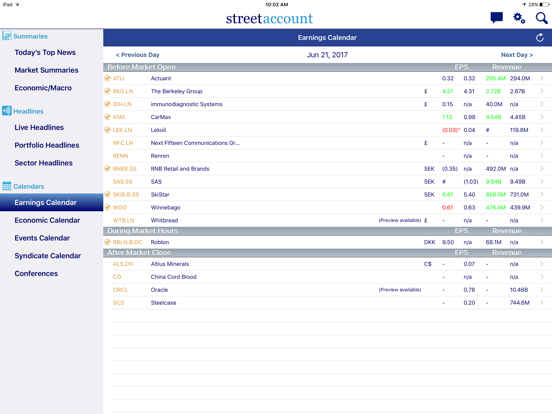
Task: Expand Oracle row chevron
Action: pyautogui.click(x=542, y=290)
